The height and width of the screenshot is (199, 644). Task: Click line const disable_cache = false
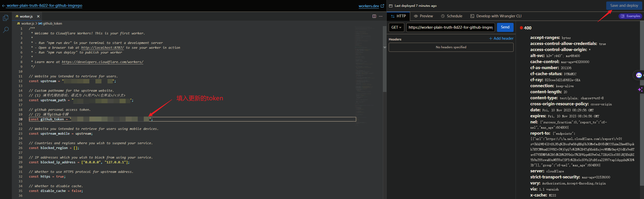56,191
